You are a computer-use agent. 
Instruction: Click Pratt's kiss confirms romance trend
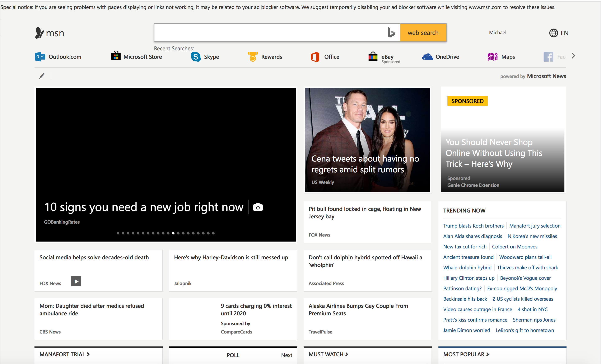pos(475,320)
